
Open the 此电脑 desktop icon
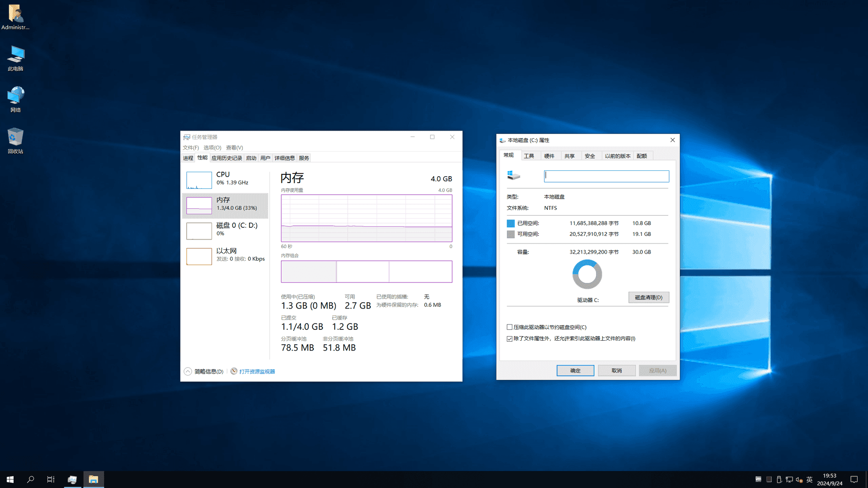[15, 58]
